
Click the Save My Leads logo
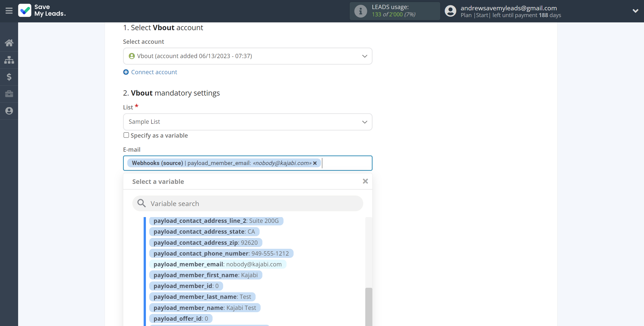(x=42, y=11)
